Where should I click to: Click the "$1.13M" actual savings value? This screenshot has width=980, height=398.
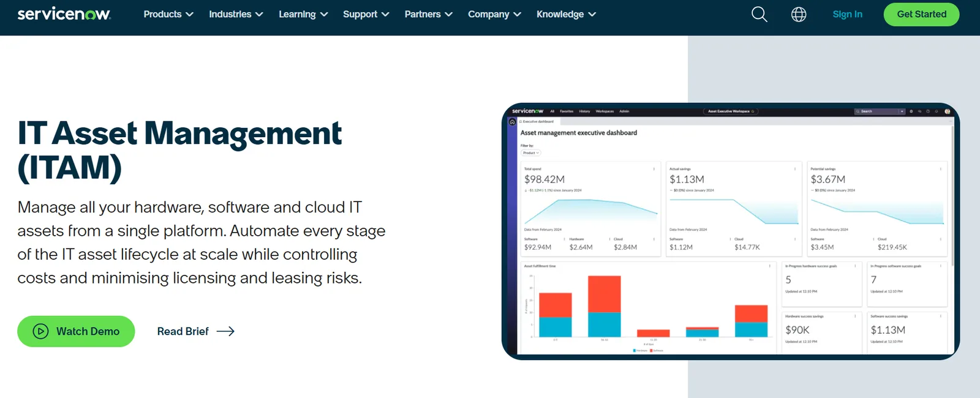[687, 179]
